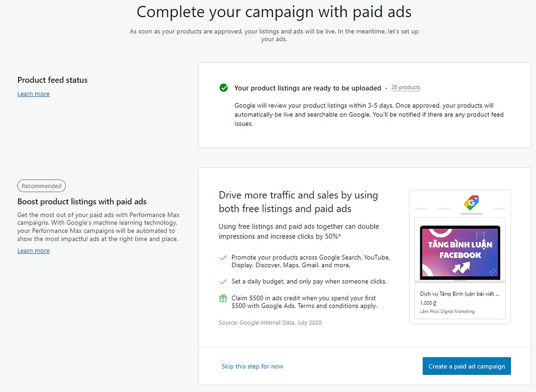Click checkmark beside Promote your products
Viewport: 536px width, 392px height.
tap(223, 257)
